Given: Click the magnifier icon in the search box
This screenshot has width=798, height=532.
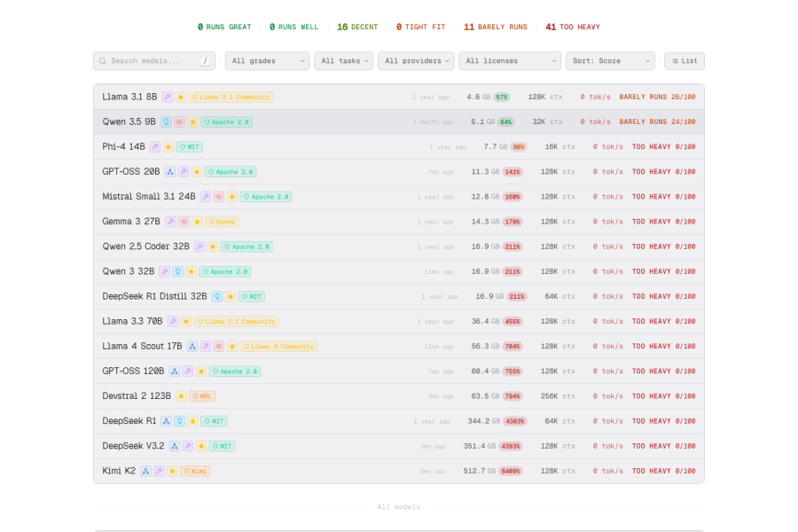Looking at the screenshot, I should (105, 60).
